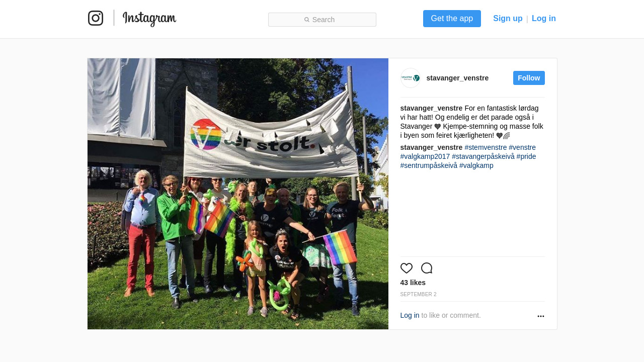This screenshot has width=644, height=362.
Task: Click stavanger_venstre username beside the avatar
Action: pyautogui.click(x=457, y=78)
